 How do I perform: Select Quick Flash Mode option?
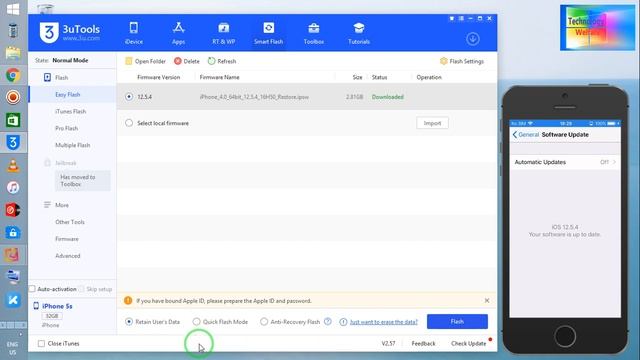click(196, 322)
